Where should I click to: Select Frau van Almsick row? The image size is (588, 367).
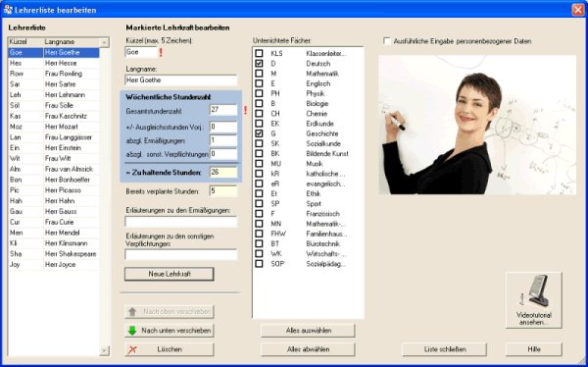(x=54, y=169)
